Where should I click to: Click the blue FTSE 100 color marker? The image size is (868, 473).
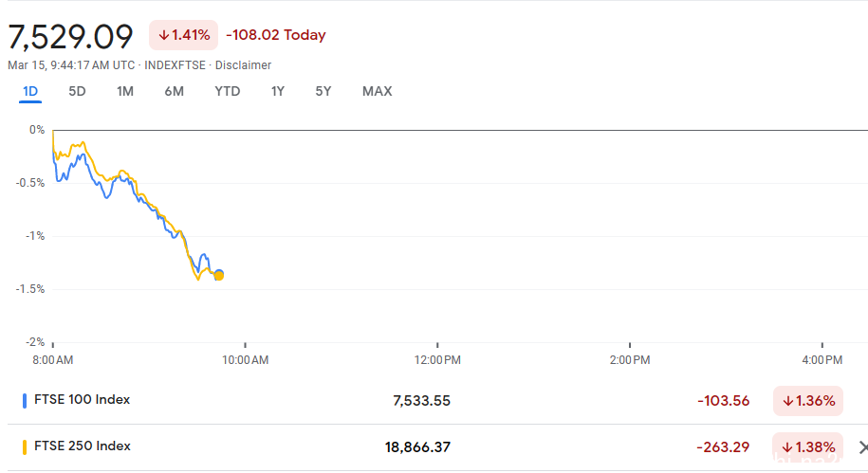coord(25,401)
